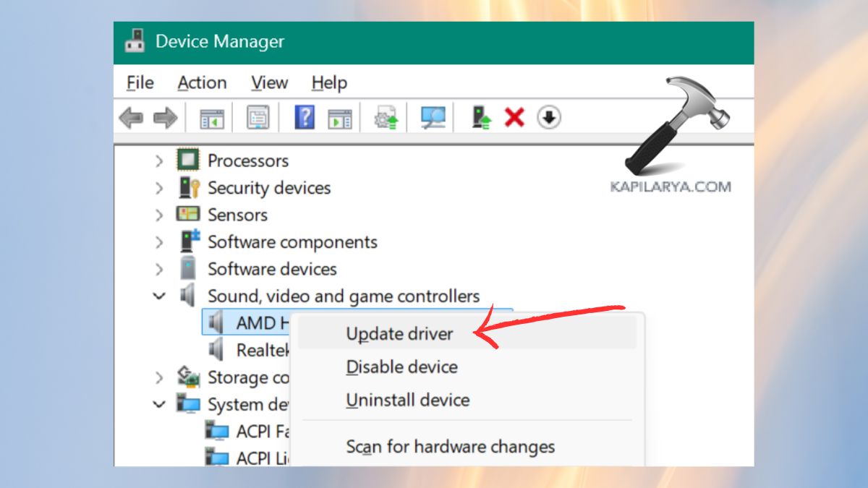This screenshot has width=868, height=488.
Task: Click the System devices folder icon
Action: tap(188, 403)
